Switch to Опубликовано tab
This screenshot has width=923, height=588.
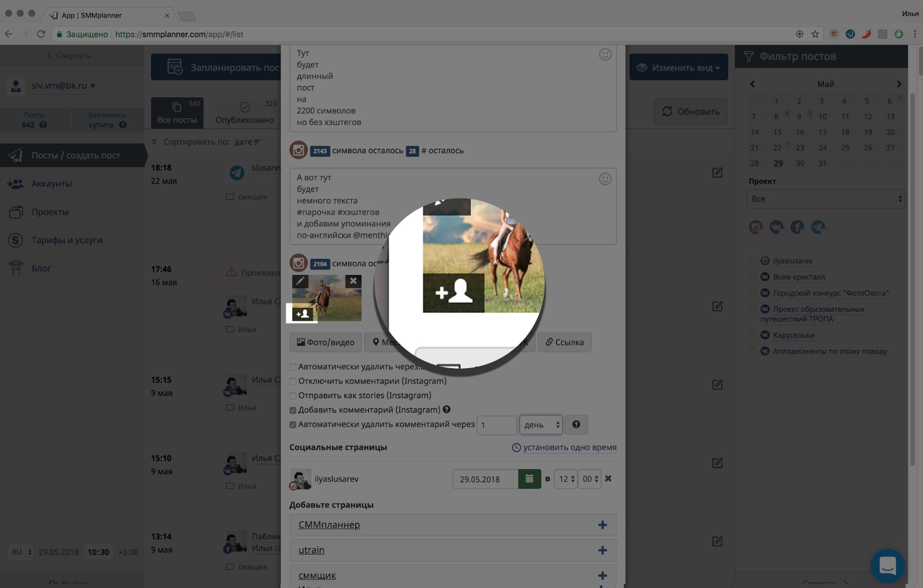point(245,113)
